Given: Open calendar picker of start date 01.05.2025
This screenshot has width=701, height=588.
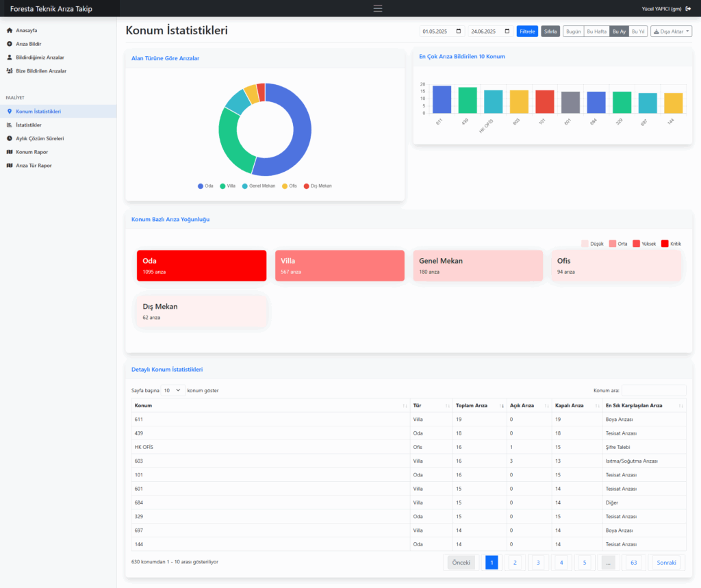Looking at the screenshot, I should click(x=458, y=31).
